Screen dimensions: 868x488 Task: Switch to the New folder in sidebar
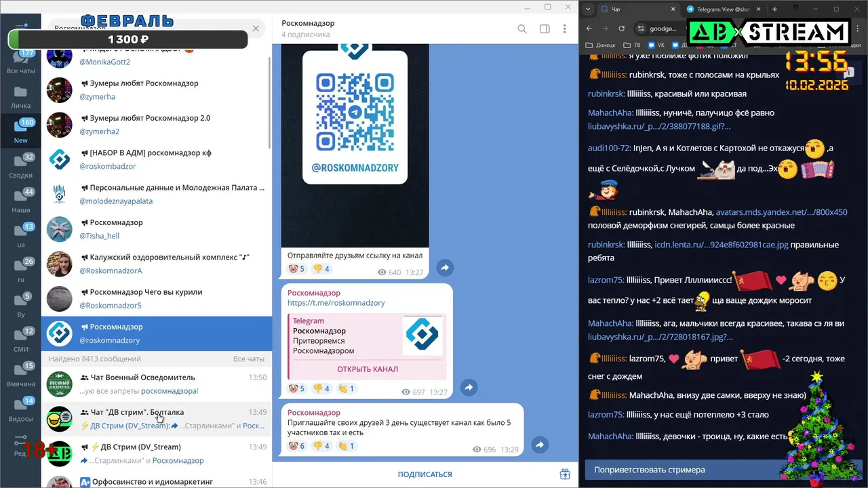[x=20, y=132]
